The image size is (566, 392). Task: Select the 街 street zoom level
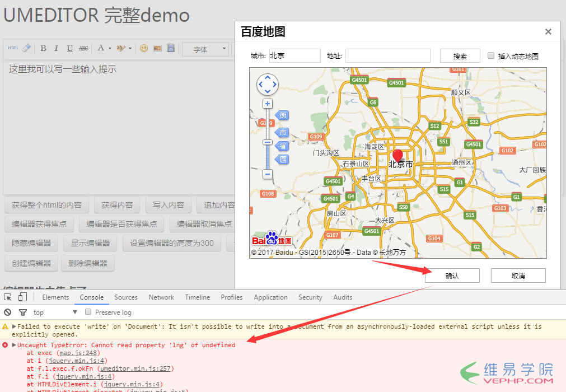(x=282, y=115)
